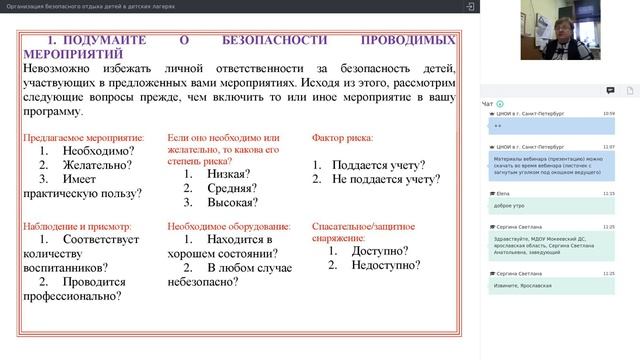Screen dimensions: 640x360
Task: Open the chat tab speech-bubble icon
Action: tap(610, 91)
